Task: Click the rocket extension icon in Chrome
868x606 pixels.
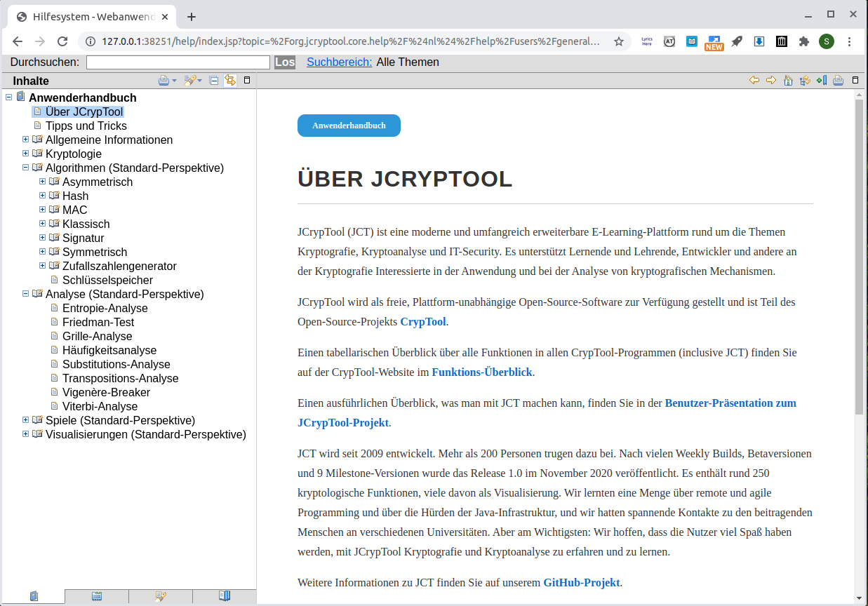Action: click(x=736, y=41)
